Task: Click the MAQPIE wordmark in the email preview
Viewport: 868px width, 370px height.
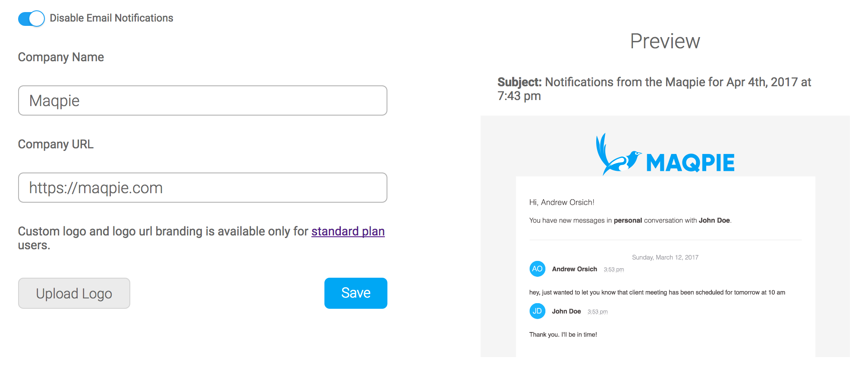Action: [x=690, y=162]
